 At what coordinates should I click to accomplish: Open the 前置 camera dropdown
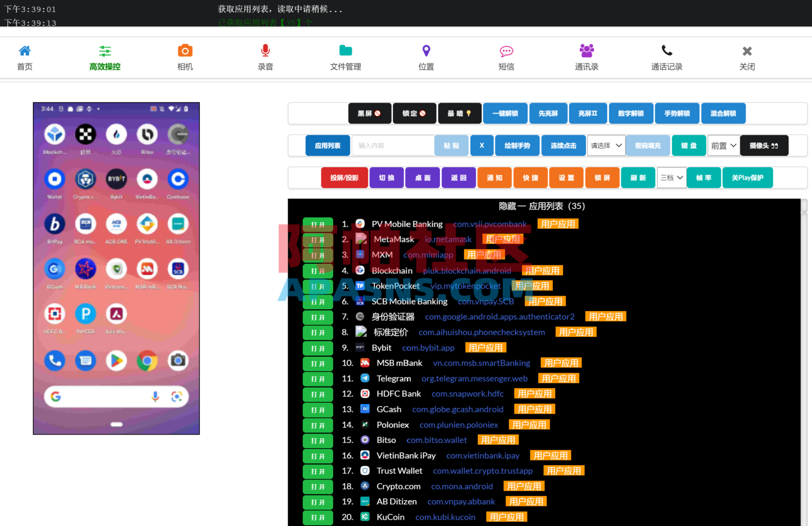pos(723,146)
